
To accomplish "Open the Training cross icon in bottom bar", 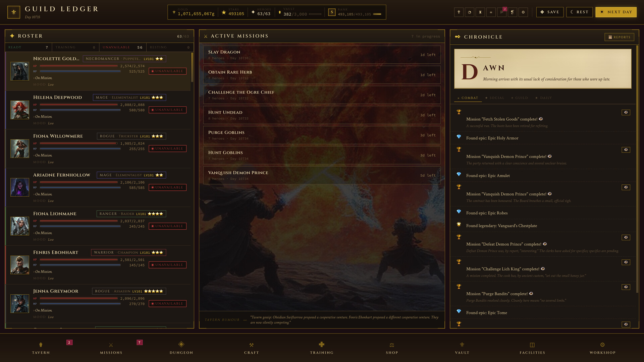I will pyautogui.click(x=322, y=344).
